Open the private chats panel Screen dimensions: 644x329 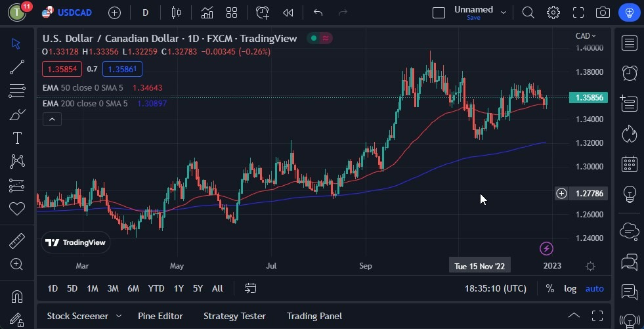629,261
